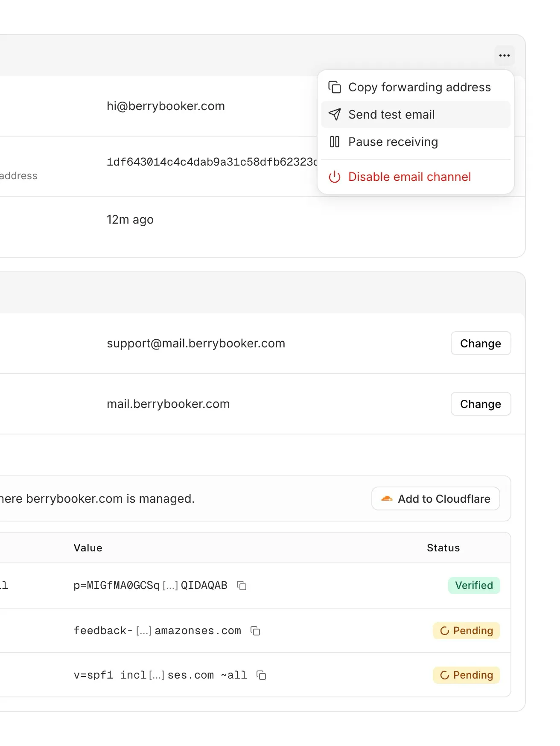Click support@mail.berrybooker.com text
Image resolution: width=560 pixels, height=746 pixels.
[196, 343]
